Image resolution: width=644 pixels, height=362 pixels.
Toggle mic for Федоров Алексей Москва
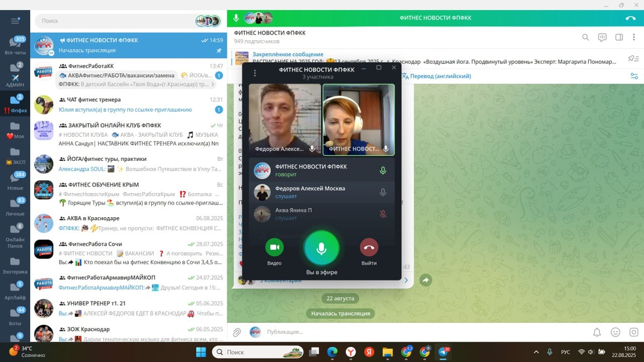coord(383,192)
